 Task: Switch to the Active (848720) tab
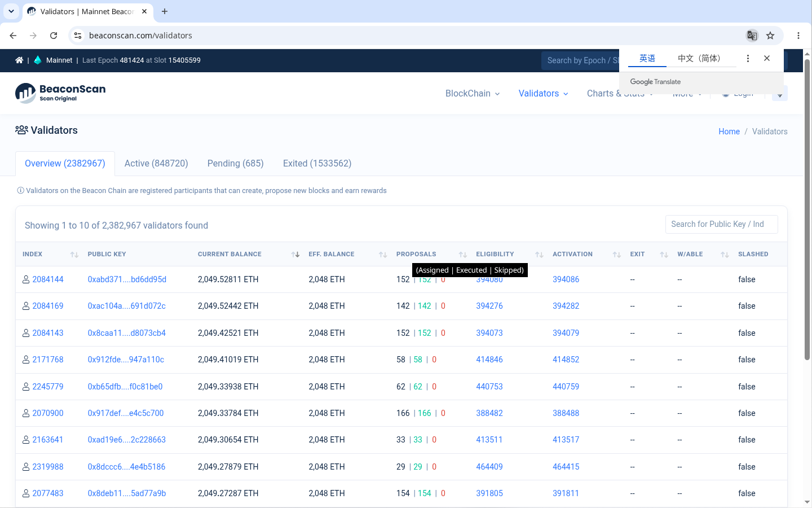point(156,164)
